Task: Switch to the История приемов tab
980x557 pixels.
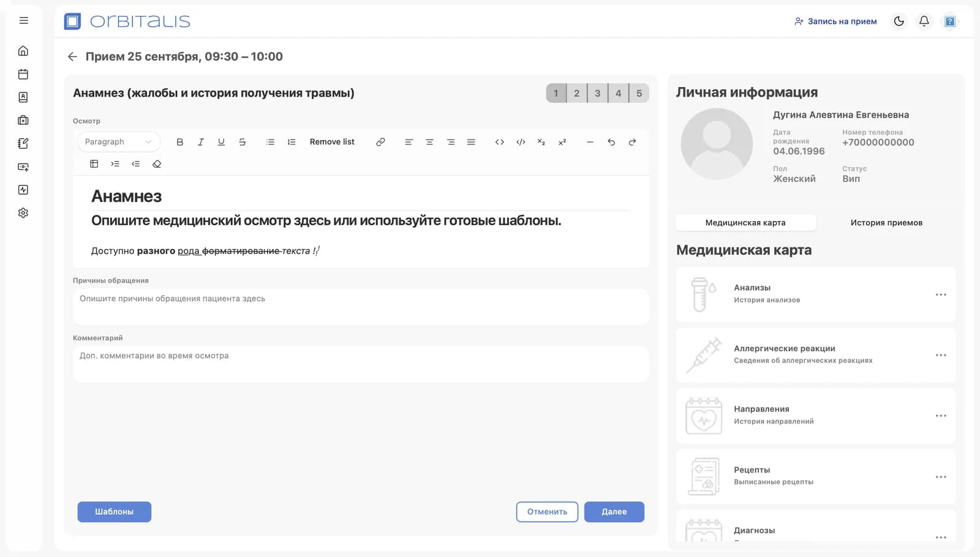Action: point(886,223)
